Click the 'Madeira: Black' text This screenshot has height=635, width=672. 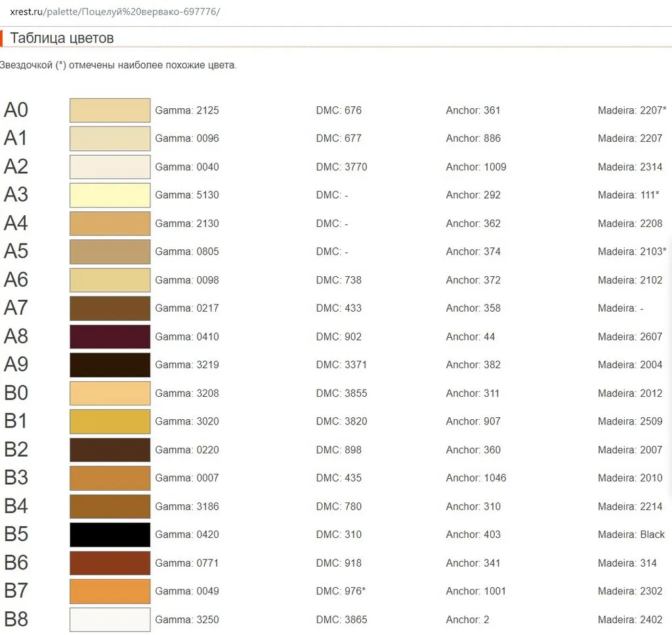[631, 535]
